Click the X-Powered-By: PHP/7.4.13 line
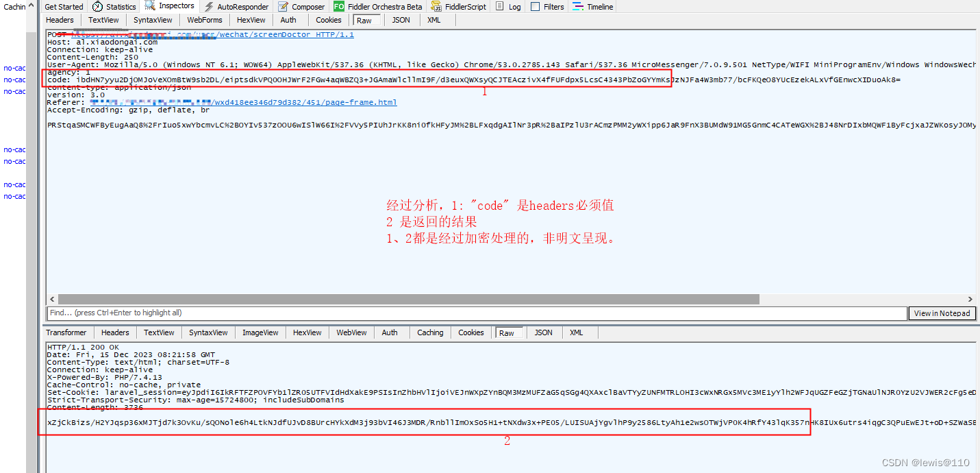This screenshot has width=980, height=473. click(104, 377)
